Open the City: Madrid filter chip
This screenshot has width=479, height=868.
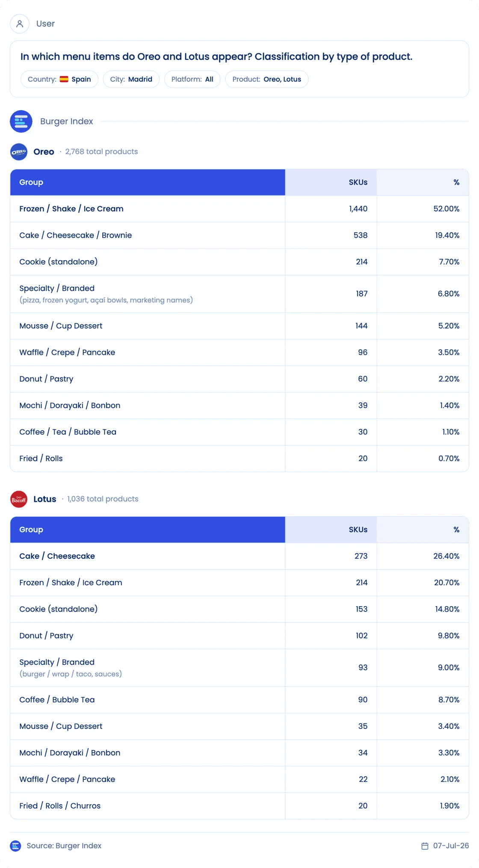(131, 79)
